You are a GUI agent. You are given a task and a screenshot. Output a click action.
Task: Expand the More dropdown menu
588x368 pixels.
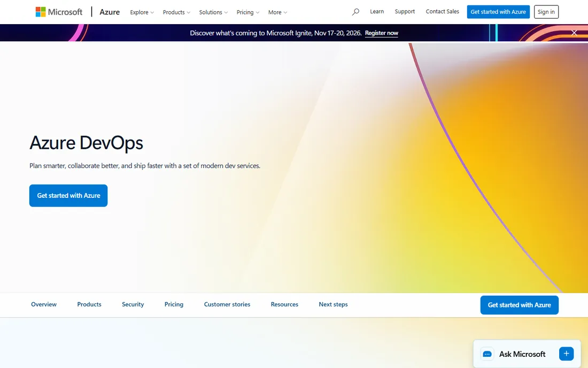click(x=277, y=12)
